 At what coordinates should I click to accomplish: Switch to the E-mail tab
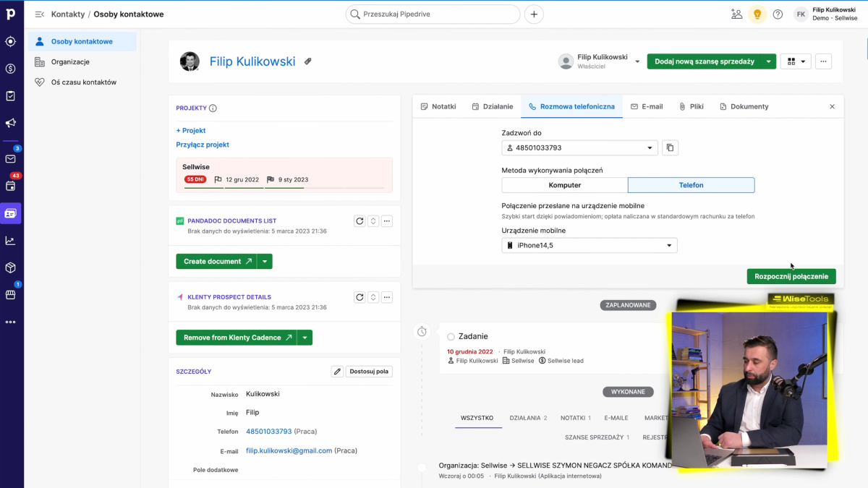[x=647, y=106]
